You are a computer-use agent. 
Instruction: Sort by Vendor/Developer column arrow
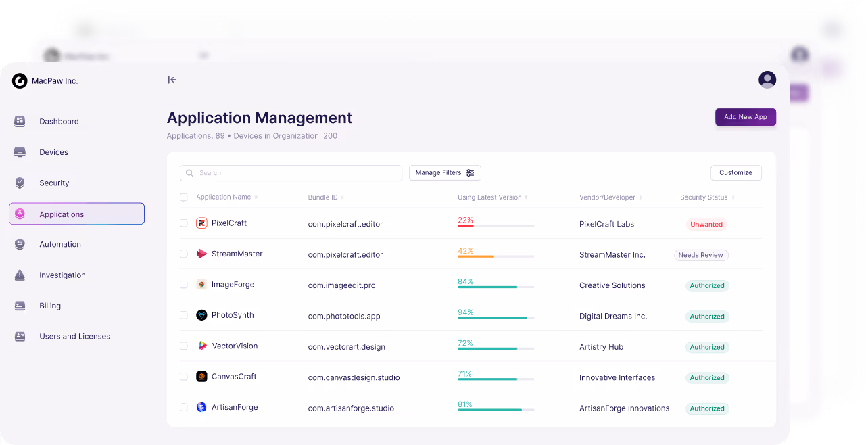(640, 197)
